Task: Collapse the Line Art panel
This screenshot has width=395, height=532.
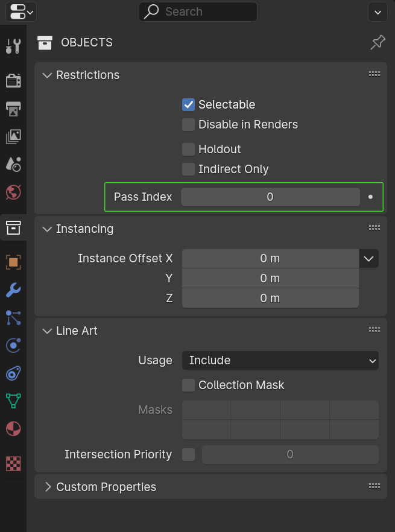Action: (47, 331)
